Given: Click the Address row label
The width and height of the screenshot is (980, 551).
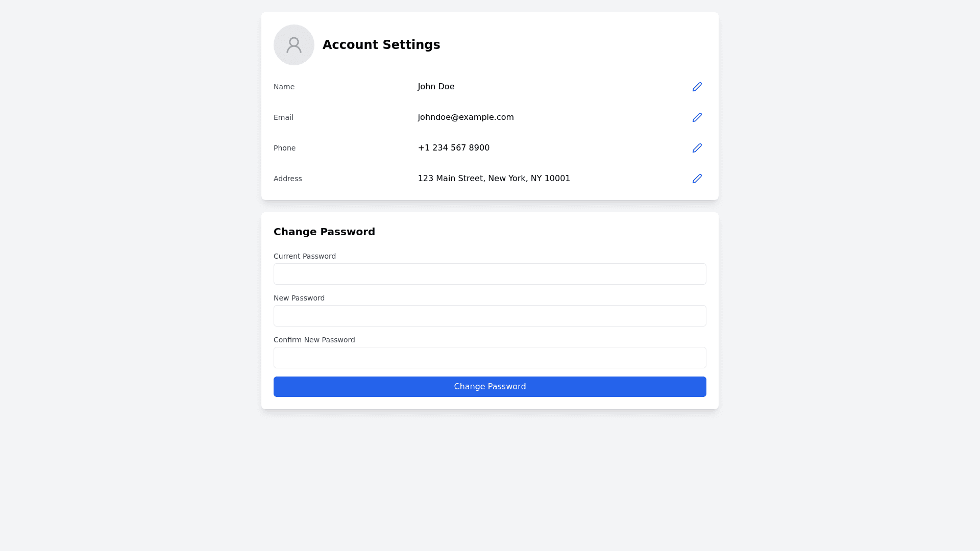Looking at the screenshot, I should pos(288,179).
